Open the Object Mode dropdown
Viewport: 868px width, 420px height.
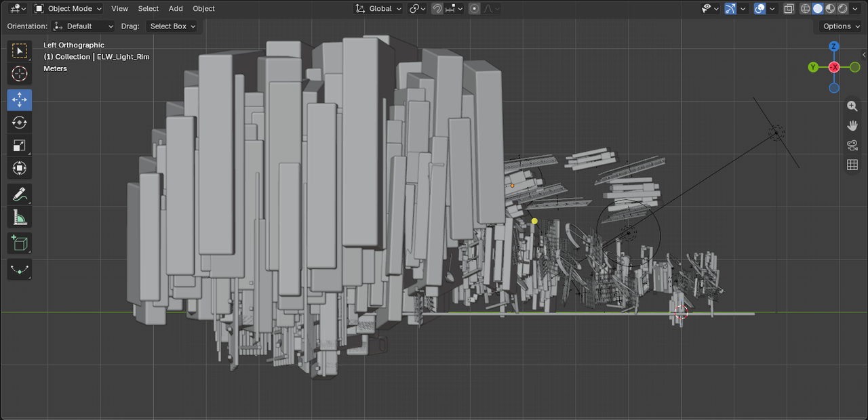point(68,9)
